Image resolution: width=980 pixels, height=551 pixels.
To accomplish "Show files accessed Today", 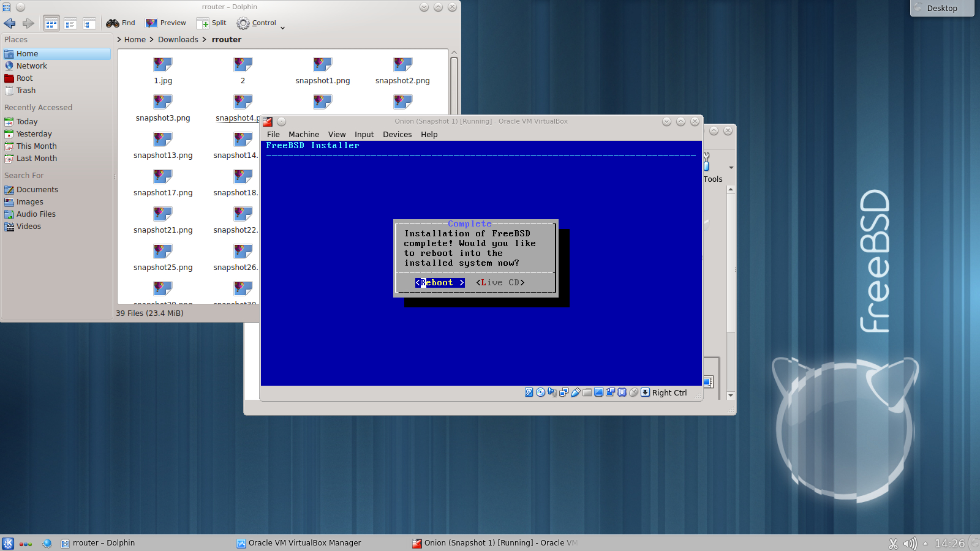I will pos(57,122).
